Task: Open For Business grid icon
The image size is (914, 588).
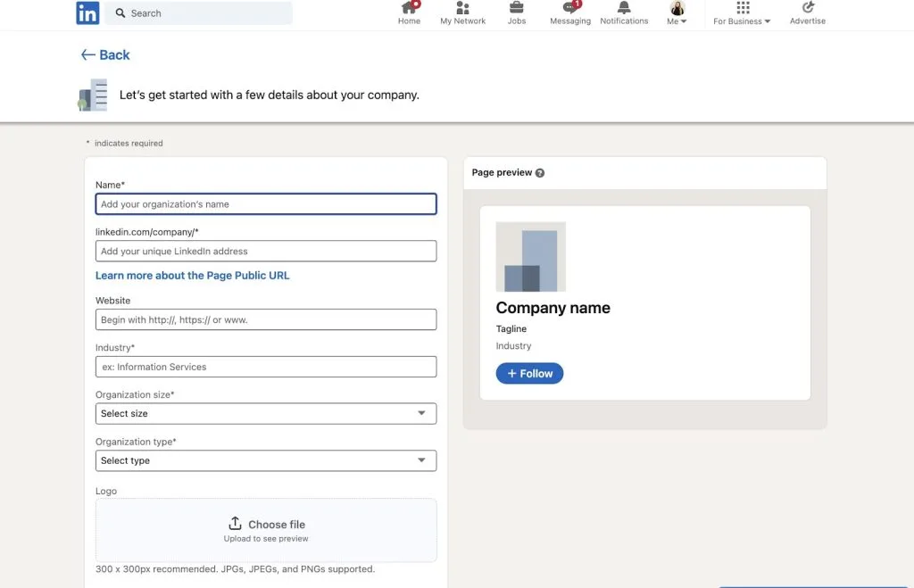Action: pyautogui.click(x=743, y=7)
